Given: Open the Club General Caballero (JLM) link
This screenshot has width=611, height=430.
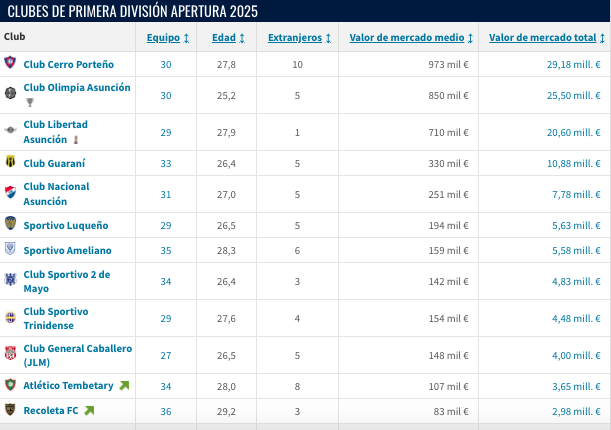Looking at the screenshot, I should pos(78,355).
